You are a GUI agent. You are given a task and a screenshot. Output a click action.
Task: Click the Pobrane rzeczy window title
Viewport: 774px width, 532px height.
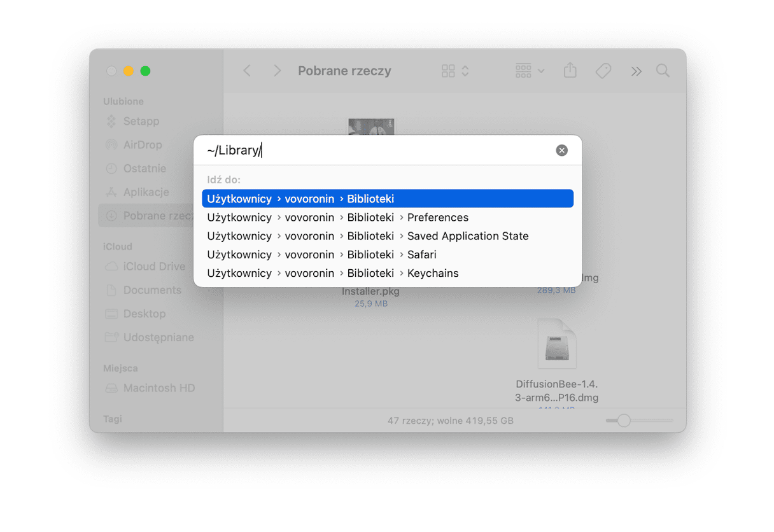point(344,71)
